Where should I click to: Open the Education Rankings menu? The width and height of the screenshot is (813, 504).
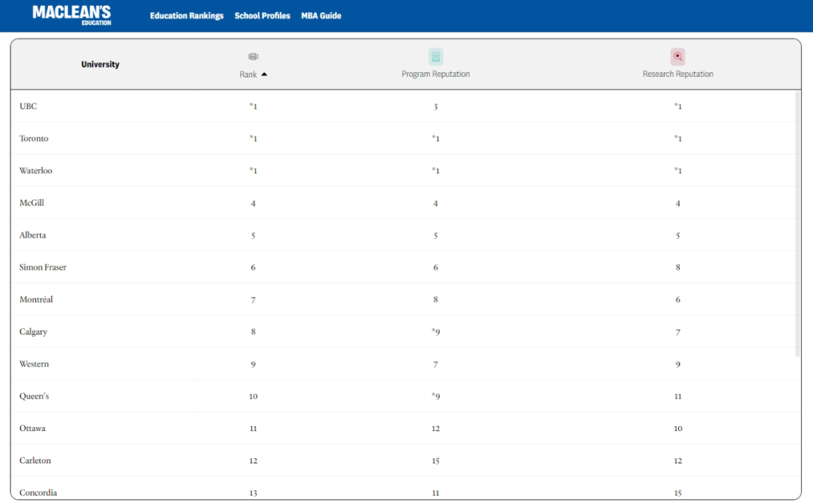pos(187,16)
